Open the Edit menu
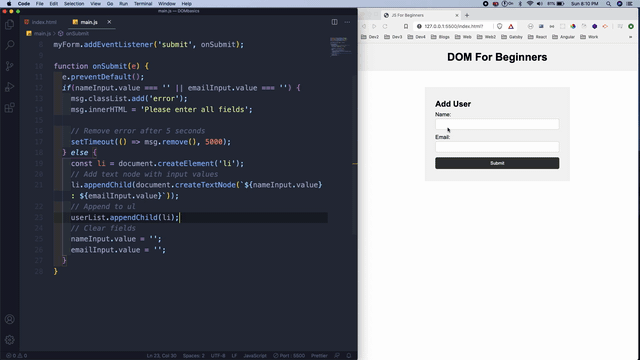This screenshot has width=640, height=360. point(53,4)
